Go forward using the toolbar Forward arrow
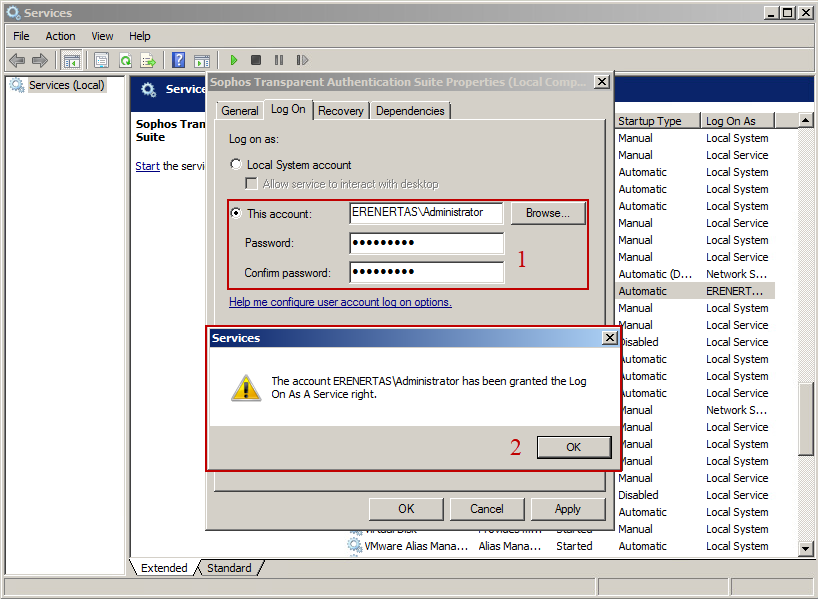Viewport: 818px width, 599px height. [x=40, y=61]
